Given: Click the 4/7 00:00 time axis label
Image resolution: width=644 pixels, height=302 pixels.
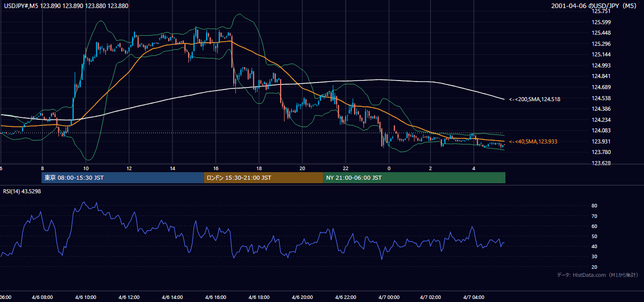Looking at the screenshot, I should click(389, 297).
